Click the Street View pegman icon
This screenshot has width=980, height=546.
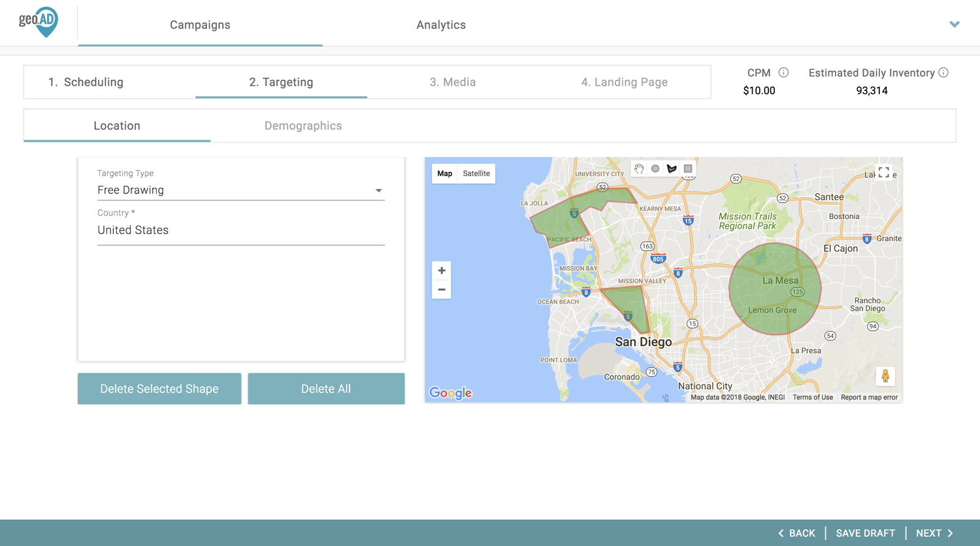(885, 376)
